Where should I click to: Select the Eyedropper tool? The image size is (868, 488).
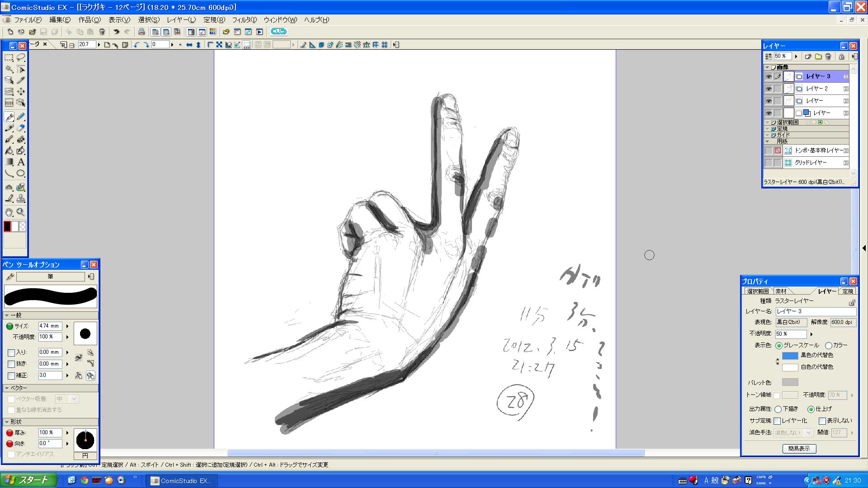[x=21, y=80]
